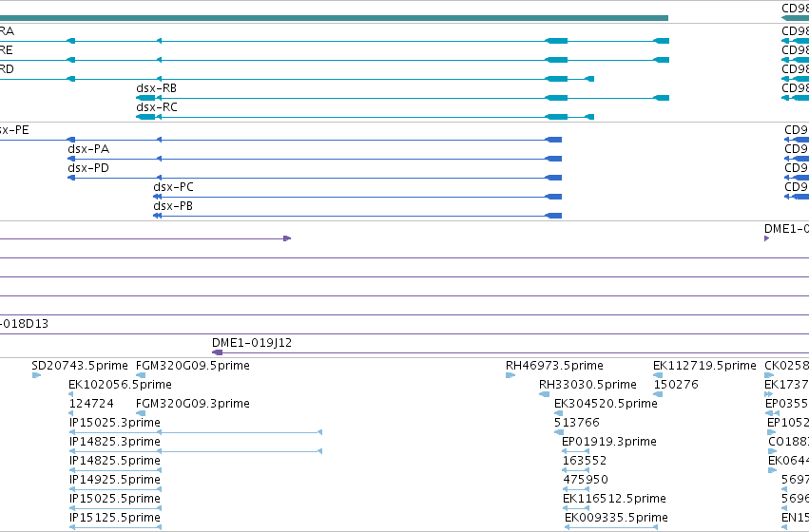
Task: Click the 513766 feature label
Action: pyautogui.click(x=577, y=423)
